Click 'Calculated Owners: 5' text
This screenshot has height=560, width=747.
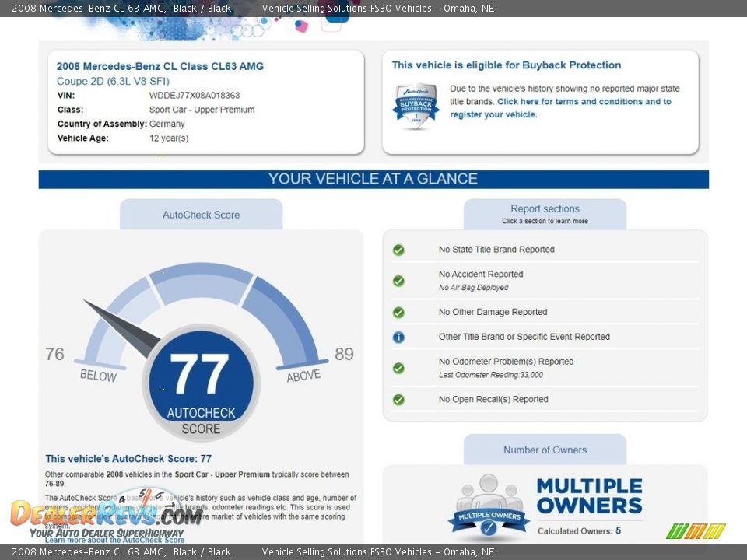[579, 530]
